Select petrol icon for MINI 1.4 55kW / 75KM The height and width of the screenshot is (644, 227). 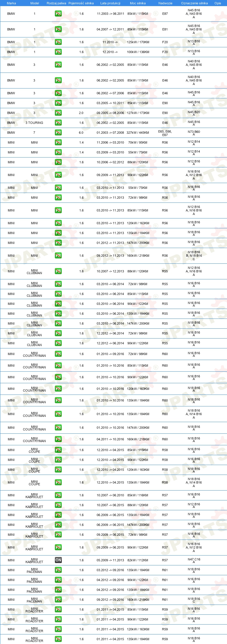[x=58, y=152]
